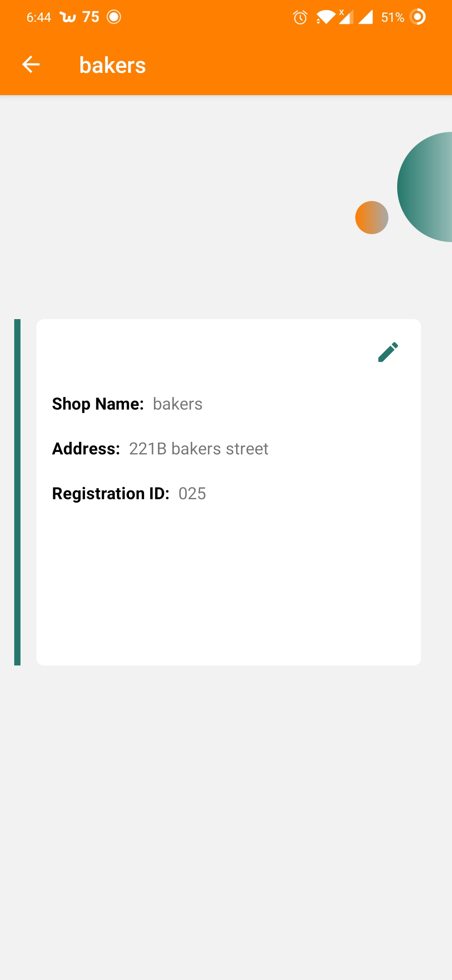Tap the Wi-Fi signal status icon
The height and width of the screenshot is (980, 452).
[325, 17]
